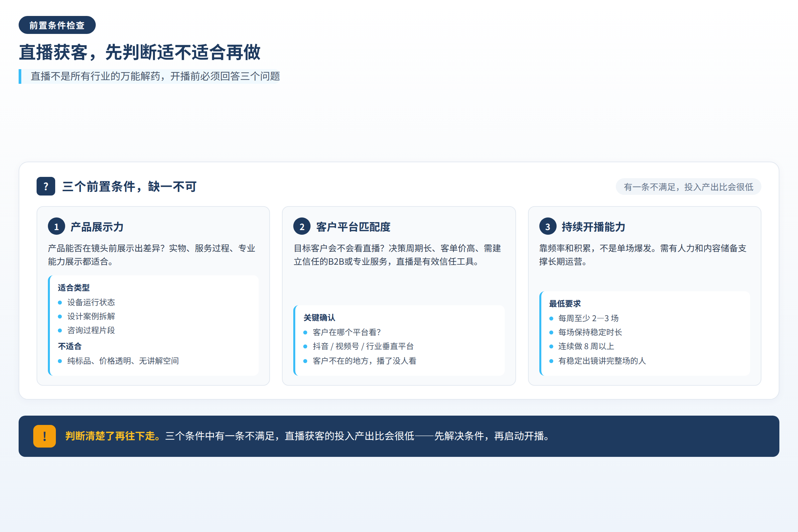Click the number 1 badge for 产品展示力

click(56, 227)
